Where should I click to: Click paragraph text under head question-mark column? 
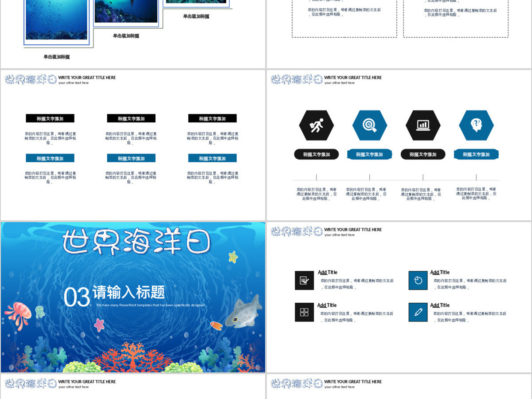pos(476,193)
